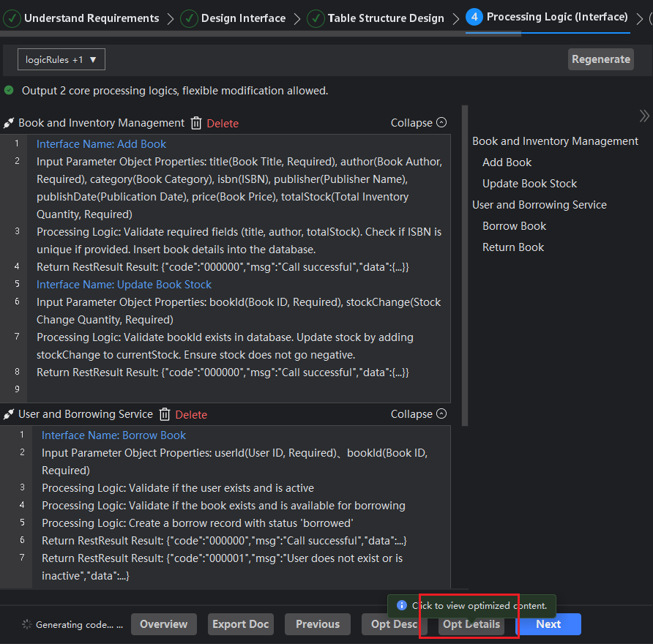Click the step 4 number circle icon
This screenshot has width=653, height=644.
click(474, 17)
